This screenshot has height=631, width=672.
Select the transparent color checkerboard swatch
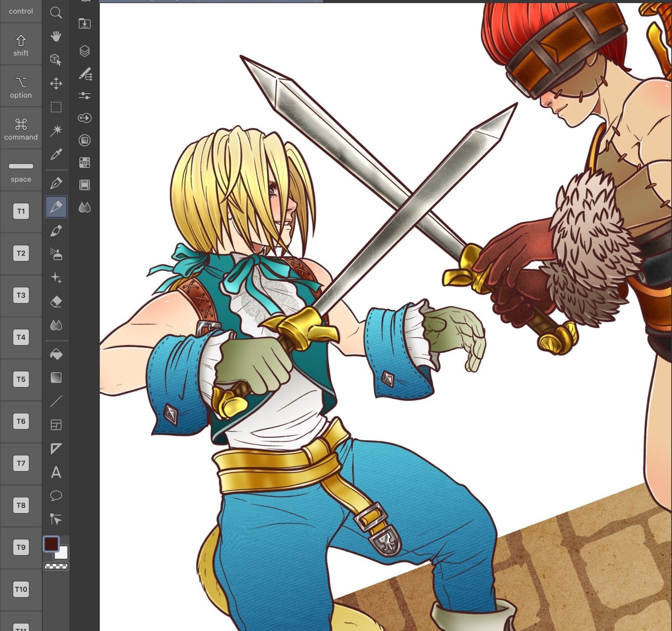pos(56,566)
